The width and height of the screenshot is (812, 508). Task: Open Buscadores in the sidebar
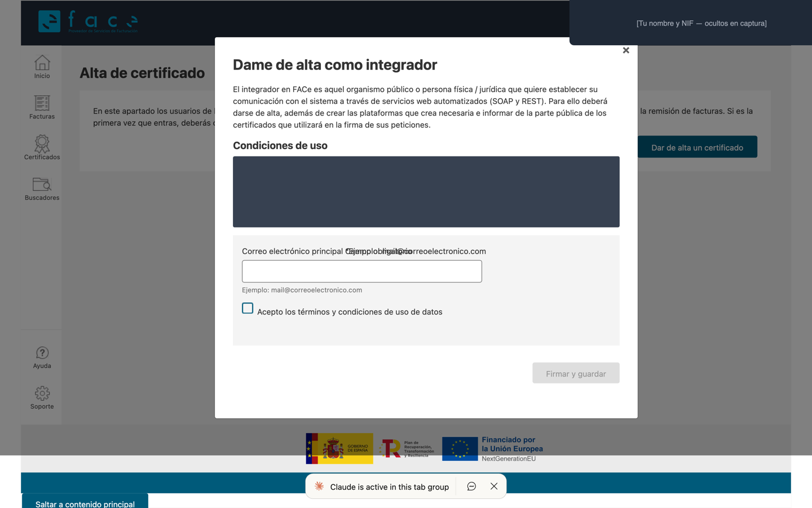pos(42,189)
